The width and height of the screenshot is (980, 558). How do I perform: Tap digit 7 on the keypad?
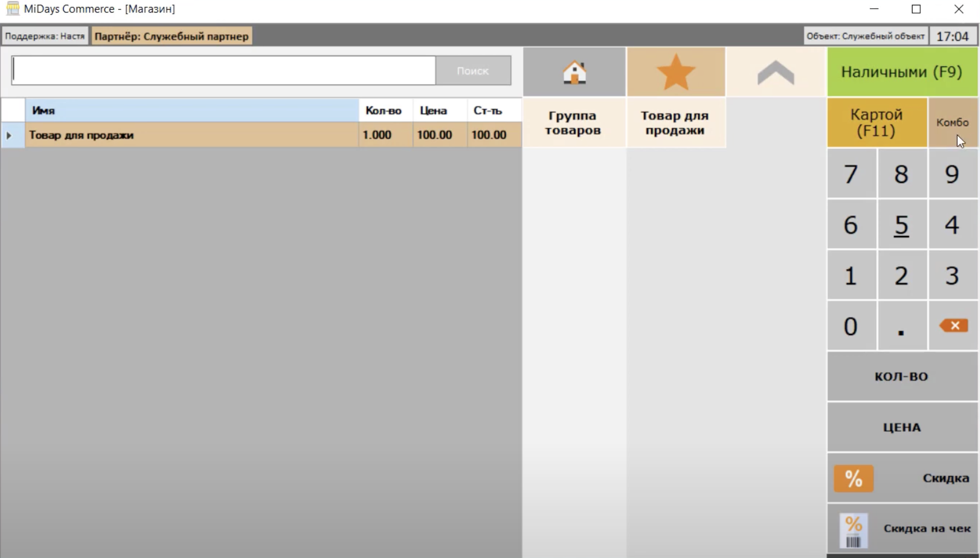pos(852,174)
